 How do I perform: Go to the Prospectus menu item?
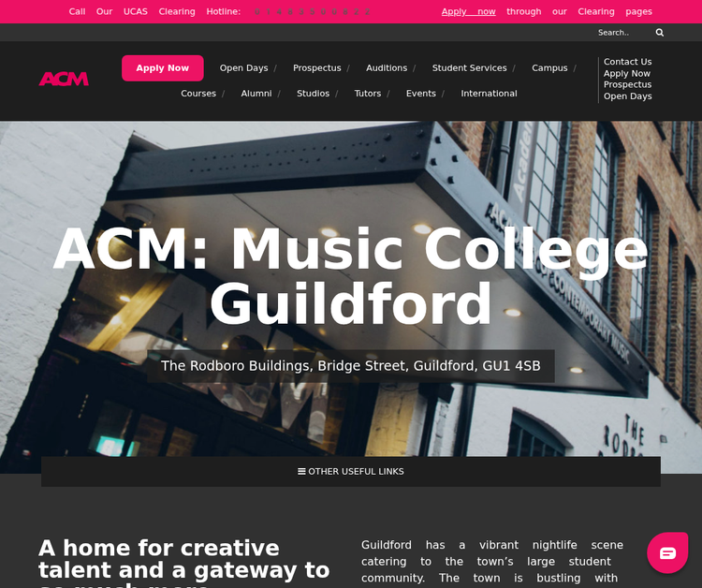tap(317, 68)
